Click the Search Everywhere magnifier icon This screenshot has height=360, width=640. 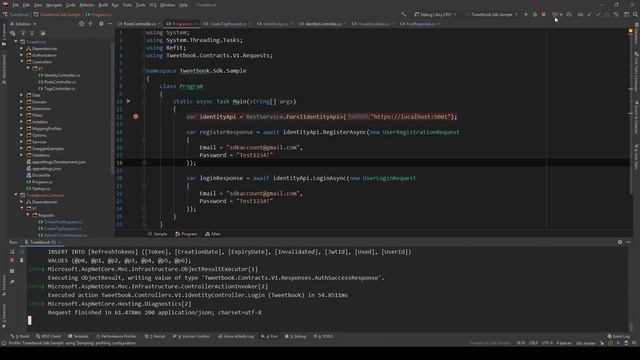pyautogui.click(x=636, y=14)
